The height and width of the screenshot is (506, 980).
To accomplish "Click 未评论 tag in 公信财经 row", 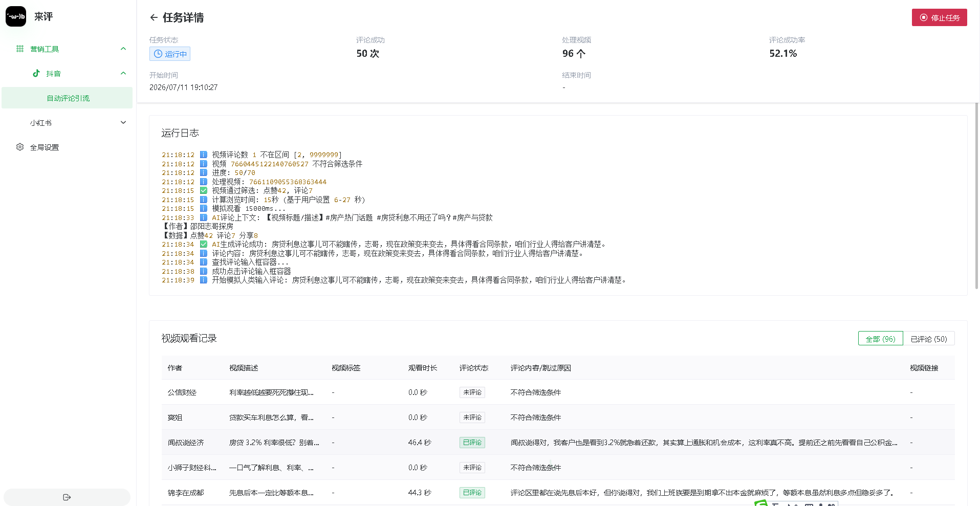I will [x=472, y=392].
